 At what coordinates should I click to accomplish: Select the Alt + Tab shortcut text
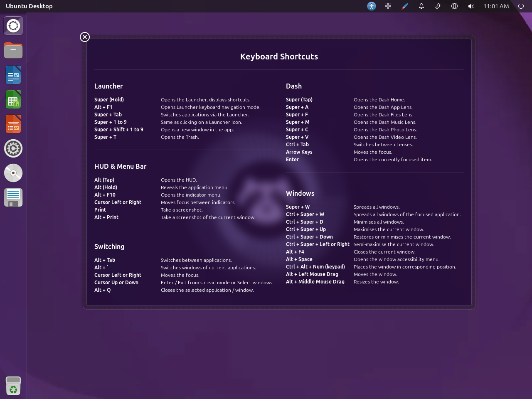105,260
